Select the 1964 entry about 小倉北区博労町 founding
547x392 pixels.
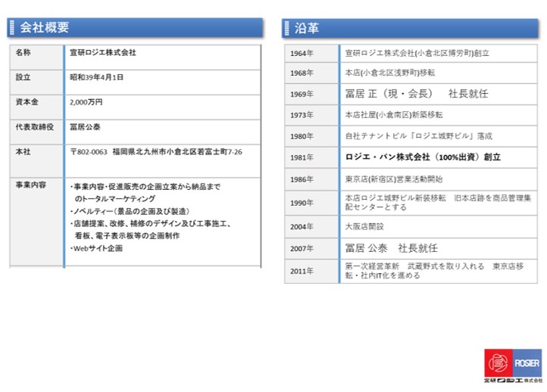click(417, 53)
